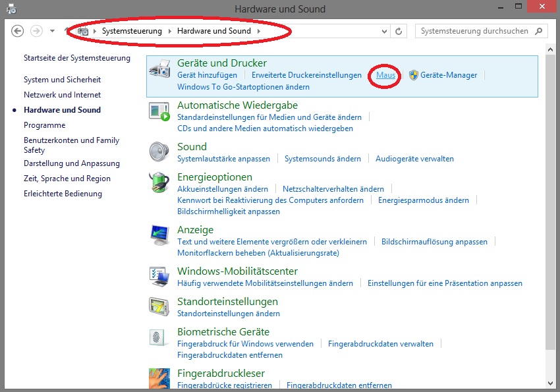The image size is (560, 392).
Task: Click the Biometrische Geräte fingerprint icon
Action: (x=157, y=337)
